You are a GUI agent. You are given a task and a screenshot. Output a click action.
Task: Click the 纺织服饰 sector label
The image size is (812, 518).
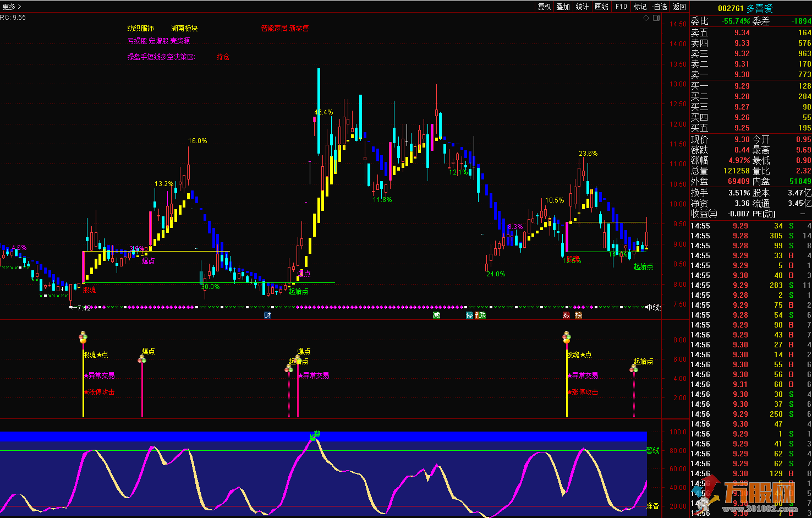click(x=141, y=28)
